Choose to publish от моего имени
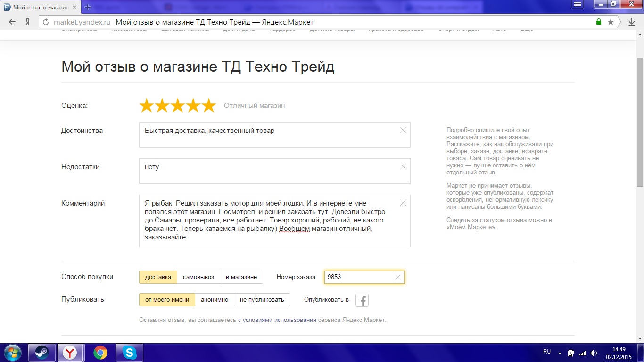Image resolution: width=644 pixels, height=362 pixels. pyautogui.click(x=167, y=300)
